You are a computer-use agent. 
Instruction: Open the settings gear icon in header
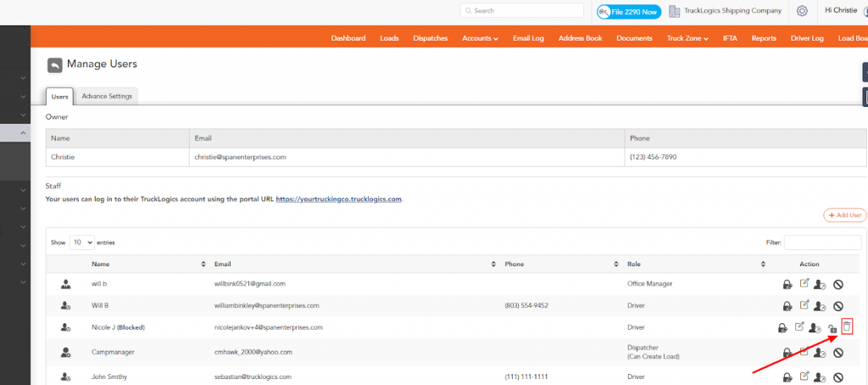tap(802, 11)
